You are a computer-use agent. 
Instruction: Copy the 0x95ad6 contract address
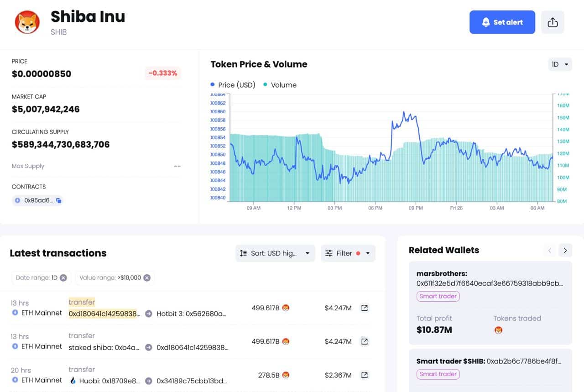[59, 200]
